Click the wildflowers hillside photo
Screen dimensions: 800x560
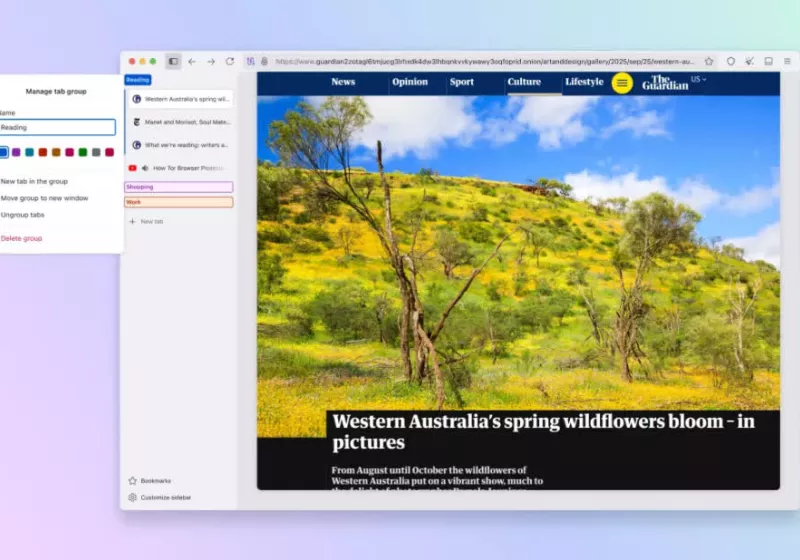(x=518, y=253)
